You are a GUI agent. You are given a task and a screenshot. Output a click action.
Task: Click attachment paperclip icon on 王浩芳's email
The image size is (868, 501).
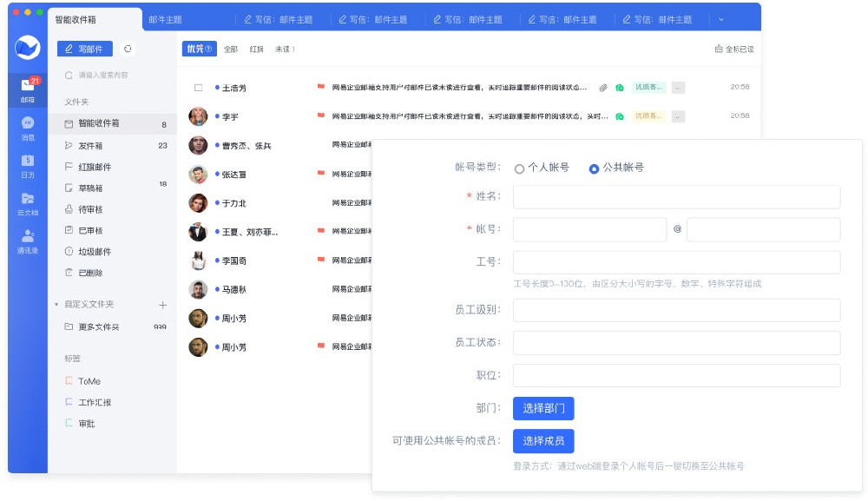(604, 88)
